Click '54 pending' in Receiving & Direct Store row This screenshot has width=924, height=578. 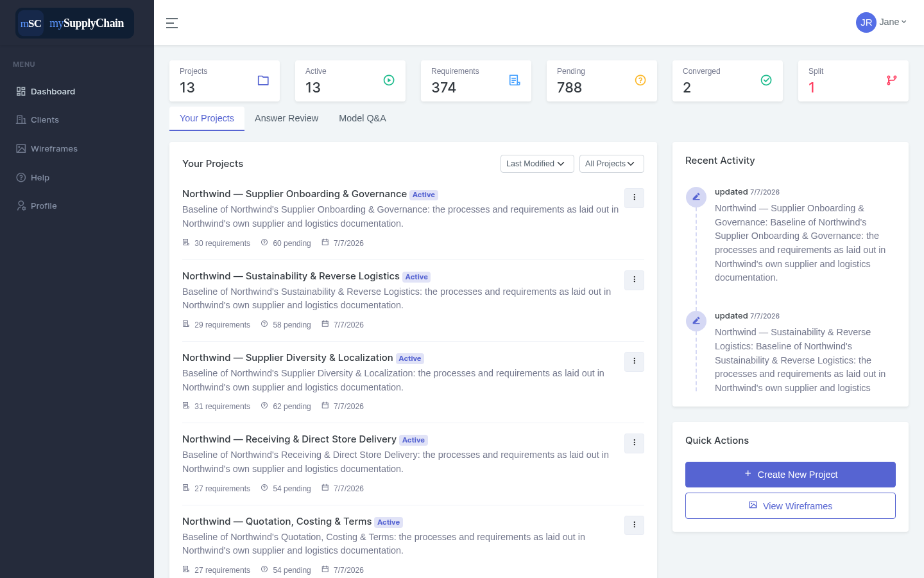(292, 489)
